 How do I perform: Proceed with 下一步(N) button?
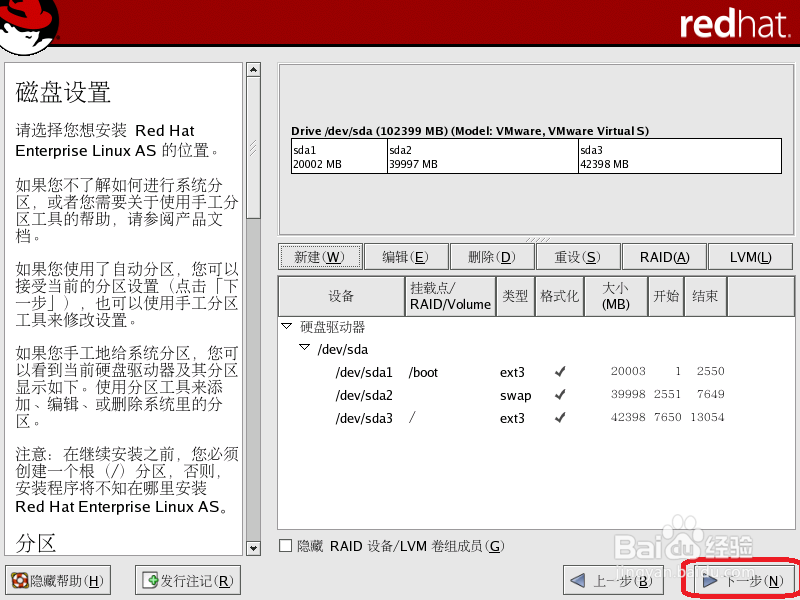(x=743, y=581)
